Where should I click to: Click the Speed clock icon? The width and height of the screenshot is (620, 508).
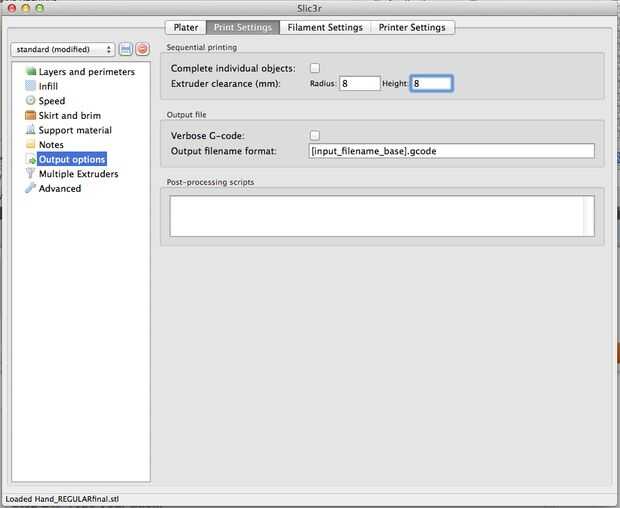(x=30, y=100)
